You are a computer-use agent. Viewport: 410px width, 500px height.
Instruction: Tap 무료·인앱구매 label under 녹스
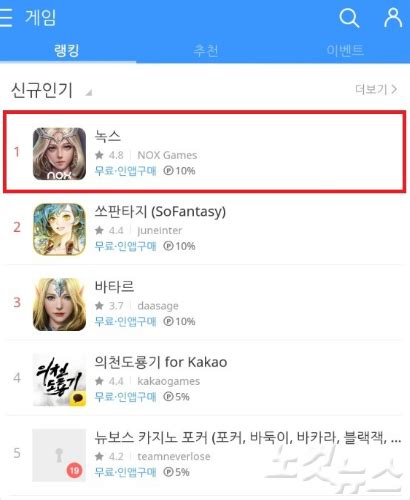[125, 171]
